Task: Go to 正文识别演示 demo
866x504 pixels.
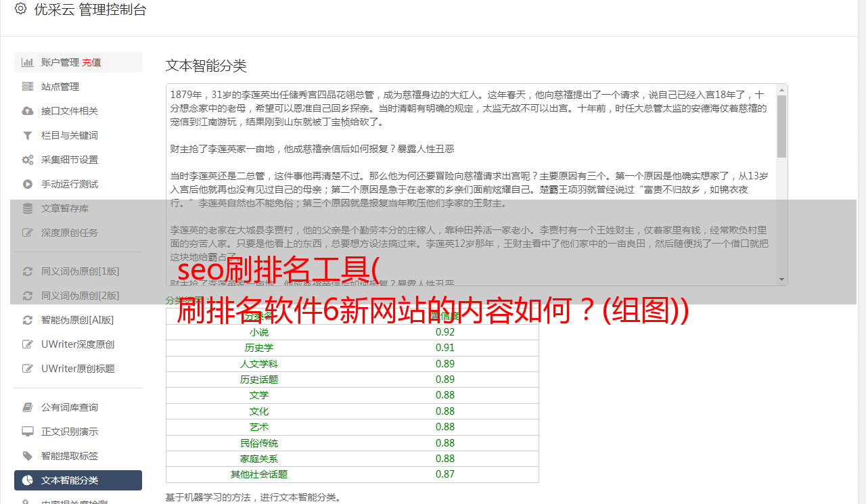Action: coord(78,432)
